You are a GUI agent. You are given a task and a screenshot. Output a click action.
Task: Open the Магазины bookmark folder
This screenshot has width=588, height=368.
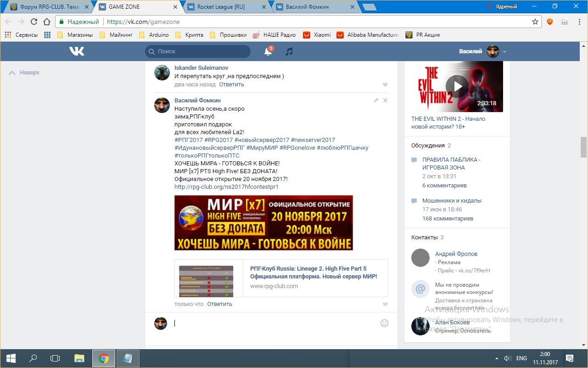[x=75, y=35]
